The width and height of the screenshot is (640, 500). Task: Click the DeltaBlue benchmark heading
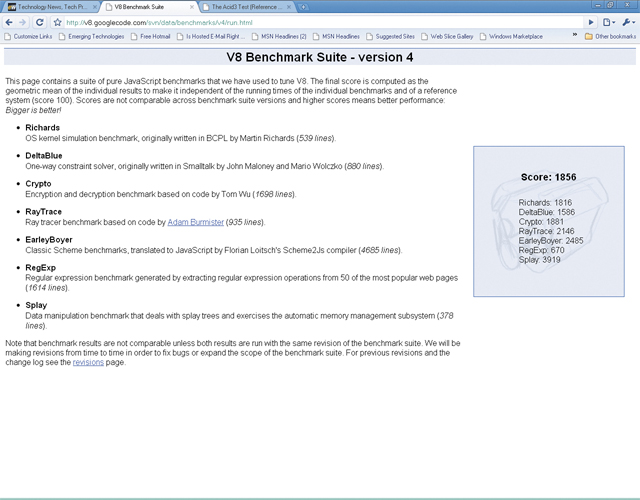coord(44,156)
